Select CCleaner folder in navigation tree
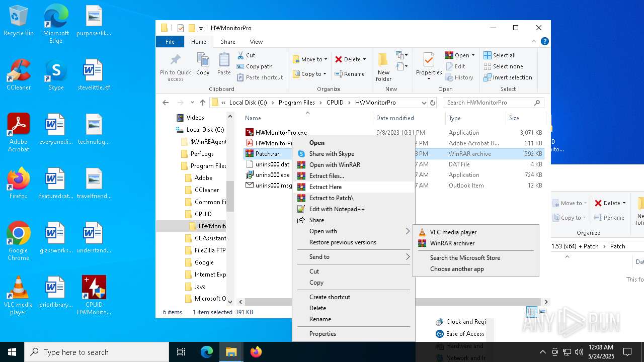The height and width of the screenshot is (362, 644). [x=206, y=190]
